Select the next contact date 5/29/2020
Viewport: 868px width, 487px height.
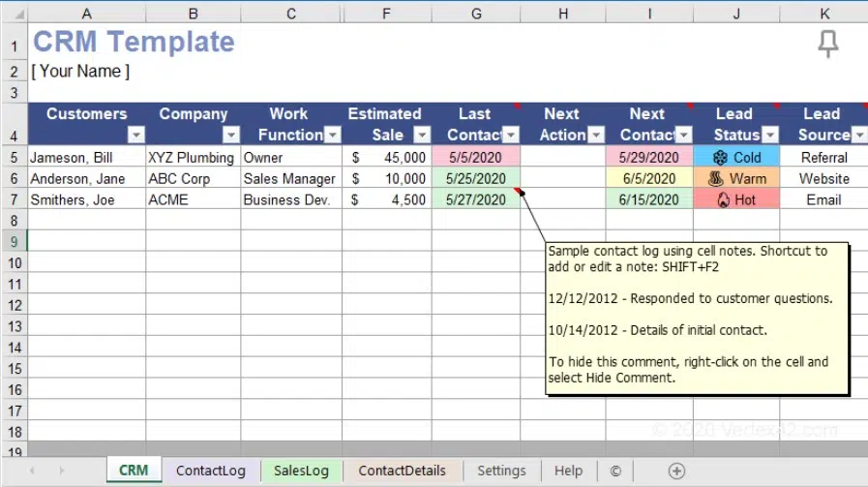[649, 158]
